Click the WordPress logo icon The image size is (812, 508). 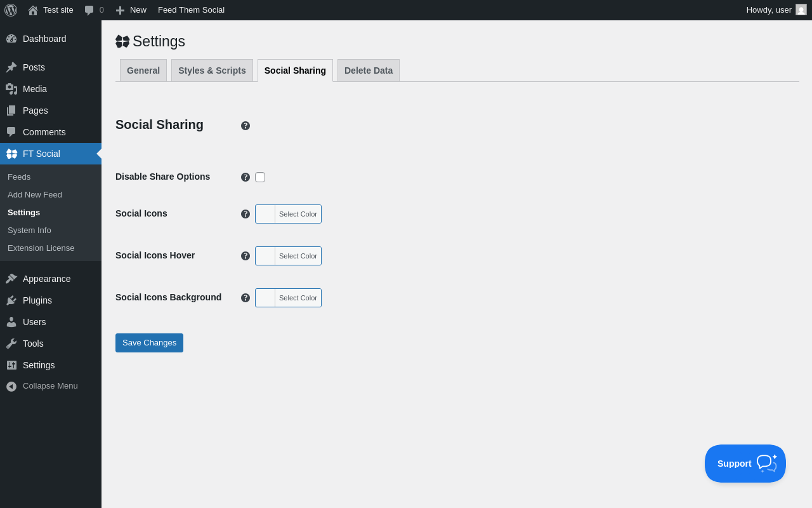tap(11, 10)
